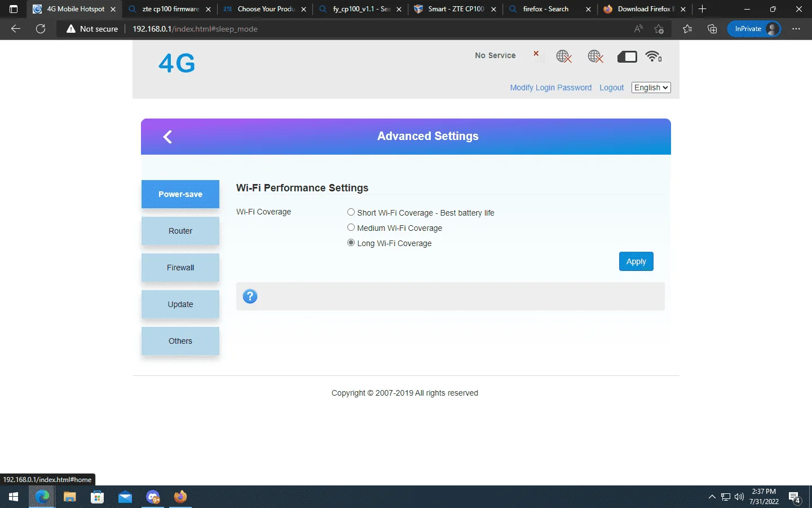Close the Download Firefox tab
This screenshot has width=812, height=508.
(x=683, y=9)
